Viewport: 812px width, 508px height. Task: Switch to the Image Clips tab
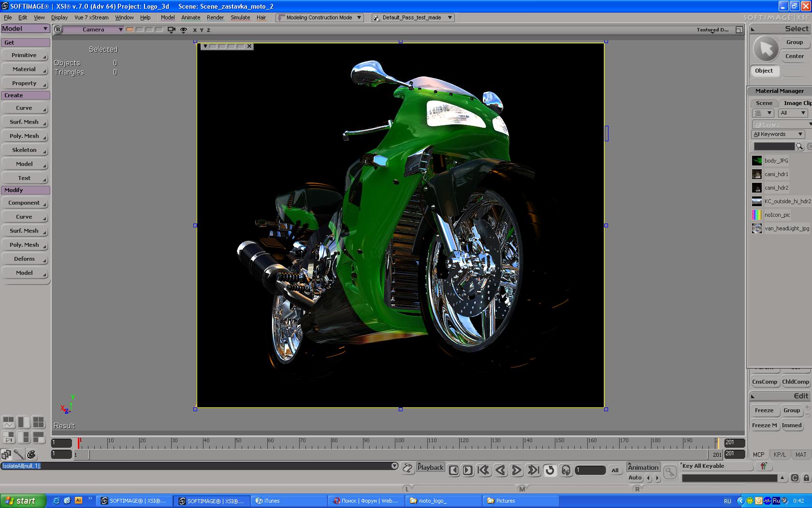click(x=797, y=103)
